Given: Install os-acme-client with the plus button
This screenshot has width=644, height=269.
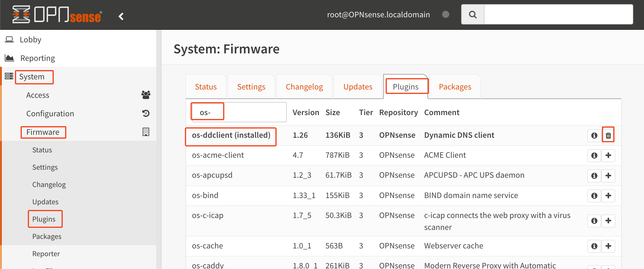Looking at the screenshot, I should (608, 155).
